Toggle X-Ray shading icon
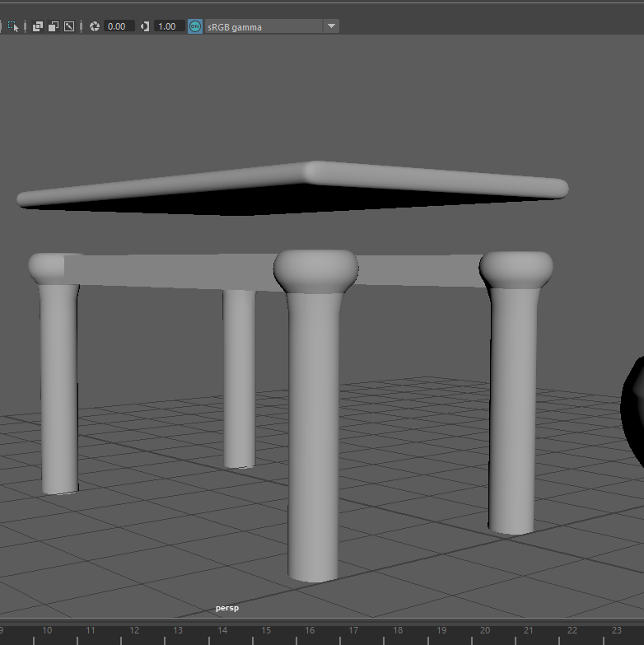 [x=38, y=26]
